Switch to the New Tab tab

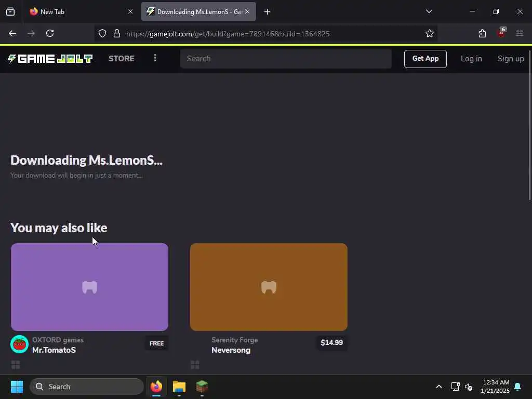coord(81,11)
